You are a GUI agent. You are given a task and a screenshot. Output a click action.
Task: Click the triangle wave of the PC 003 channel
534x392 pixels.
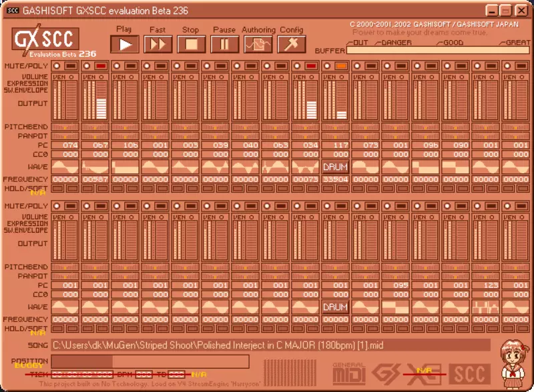point(186,167)
